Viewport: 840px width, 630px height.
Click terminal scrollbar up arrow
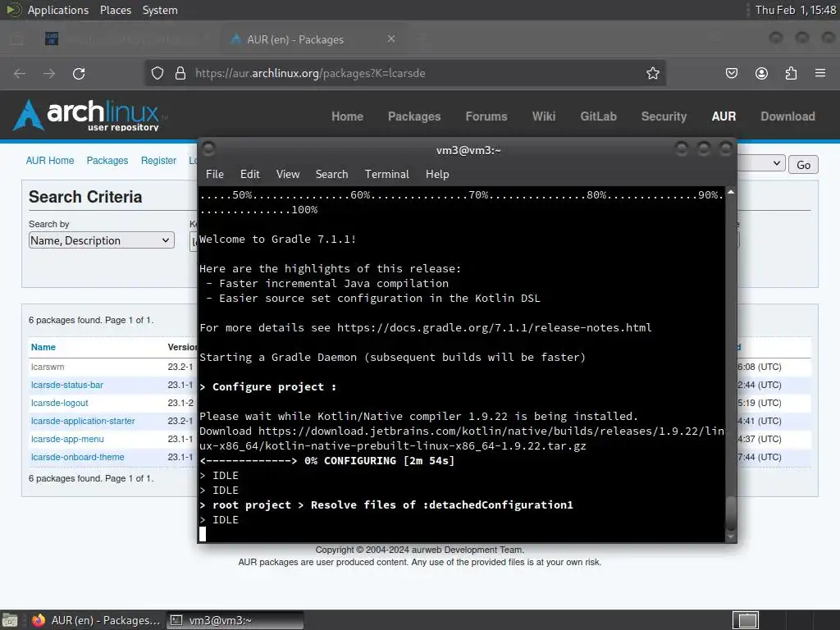[731, 192]
